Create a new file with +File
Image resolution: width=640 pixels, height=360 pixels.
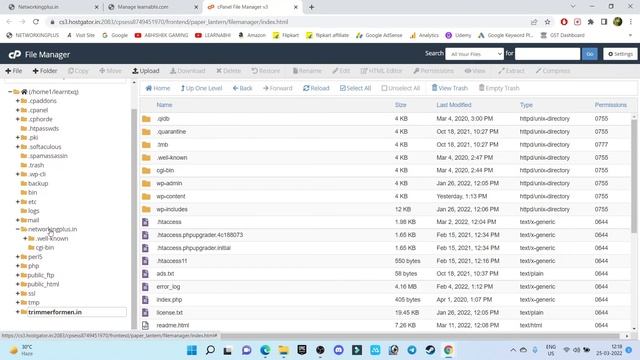13,71
